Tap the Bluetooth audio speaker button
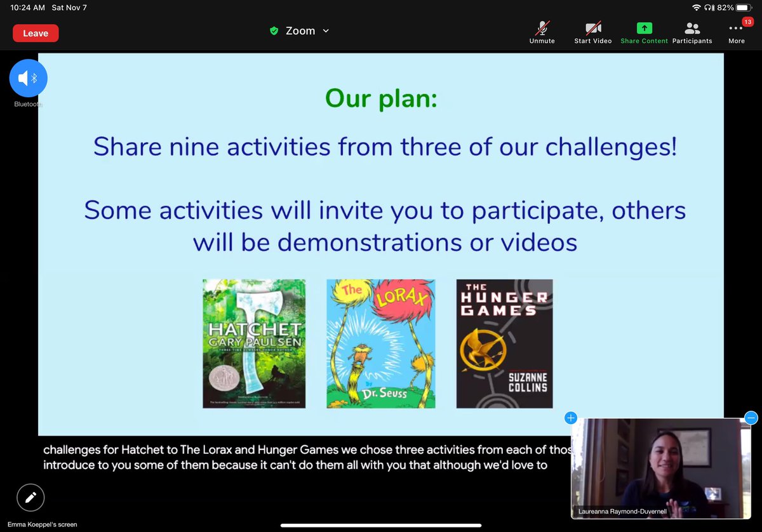The image size is (762, 532). tap(28, 78)
